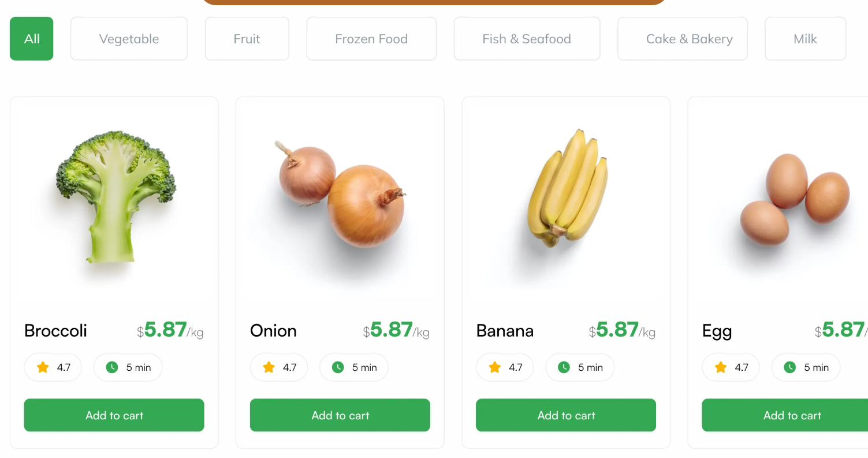868x458 pixels.
Task: Add Broccoli to cart
Action: (114, 415)
